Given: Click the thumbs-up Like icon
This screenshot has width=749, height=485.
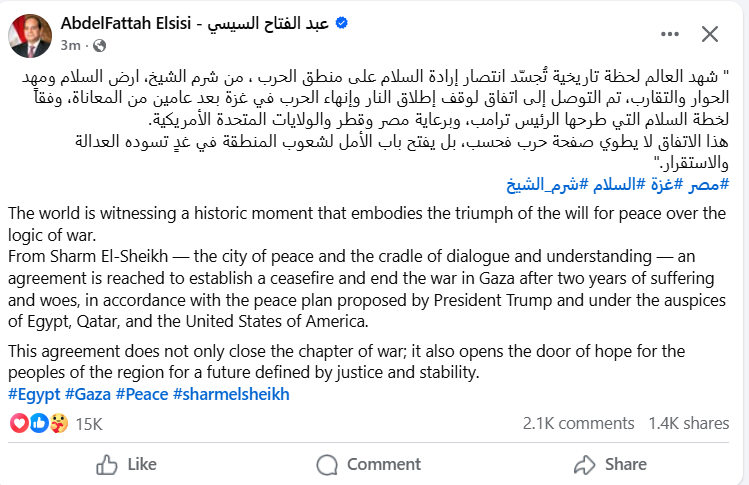Looking at the screenshot, I should tap(107, 464).
